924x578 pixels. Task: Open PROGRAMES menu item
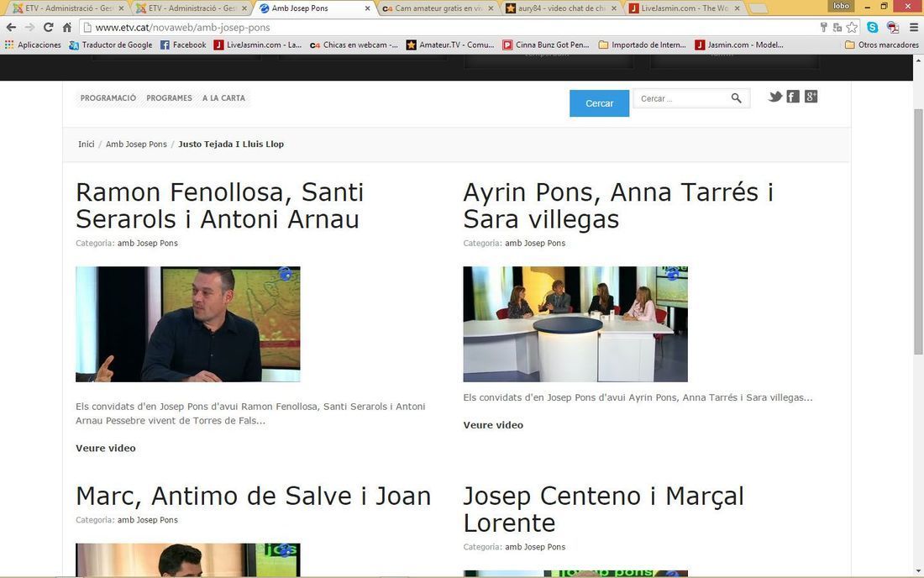click(169, 97)
